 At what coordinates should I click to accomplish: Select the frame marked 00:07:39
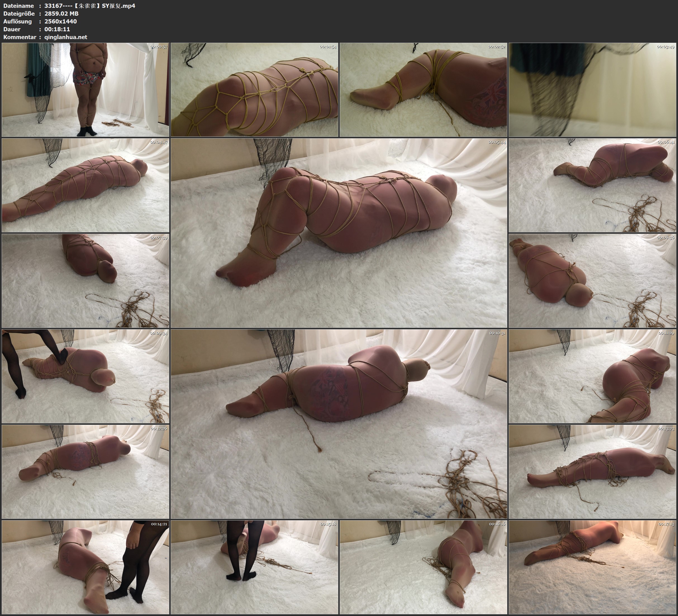click(x=85, y=281)
